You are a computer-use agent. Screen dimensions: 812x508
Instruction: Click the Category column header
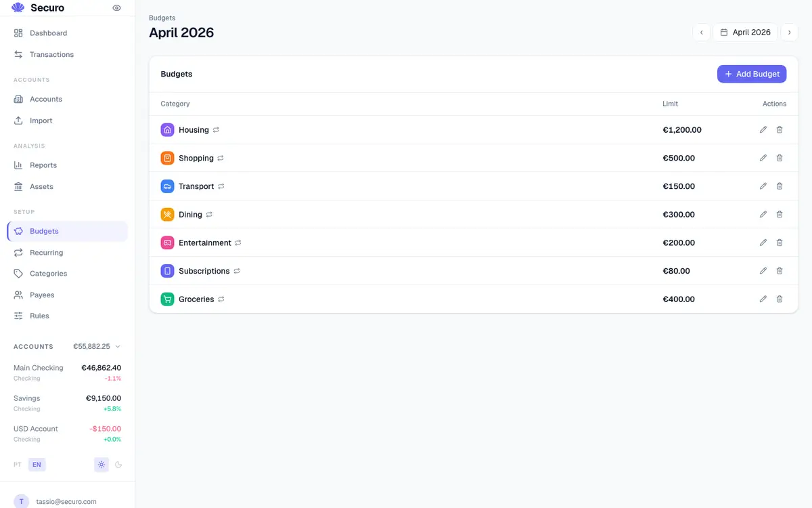click(x=175, y=104)
